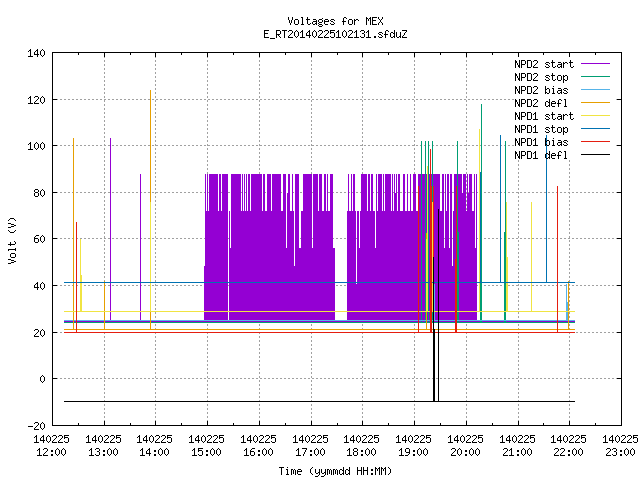This screenshot has width=640, height=480.
Task: Click the 'NPD1 stop' legend label
Action: tap(541, 129)
